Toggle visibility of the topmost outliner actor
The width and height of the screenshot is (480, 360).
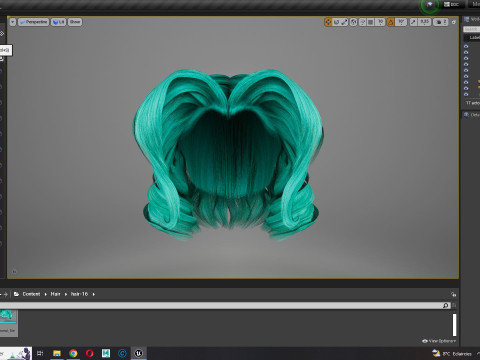tap(466, 46)
